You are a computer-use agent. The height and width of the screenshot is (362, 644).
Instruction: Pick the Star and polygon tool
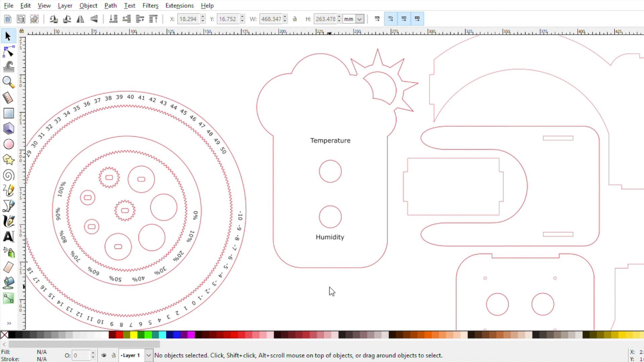tap(8, 160)
